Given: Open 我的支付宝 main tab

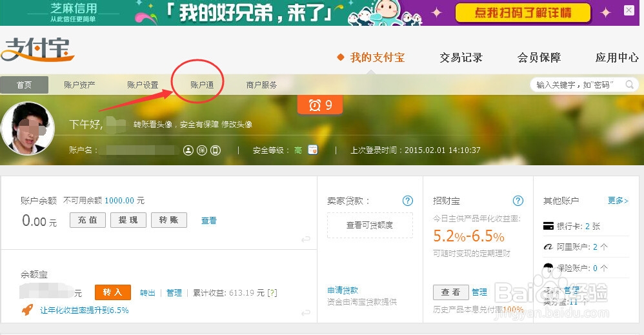Looking at the screenshot, I should click(x=377, y=57).
